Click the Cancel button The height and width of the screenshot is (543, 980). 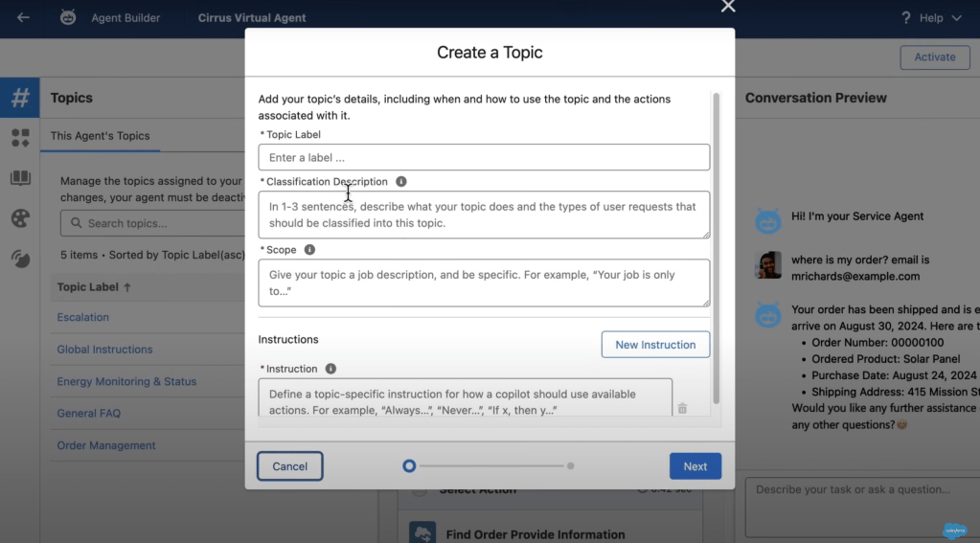coord(289,466)
